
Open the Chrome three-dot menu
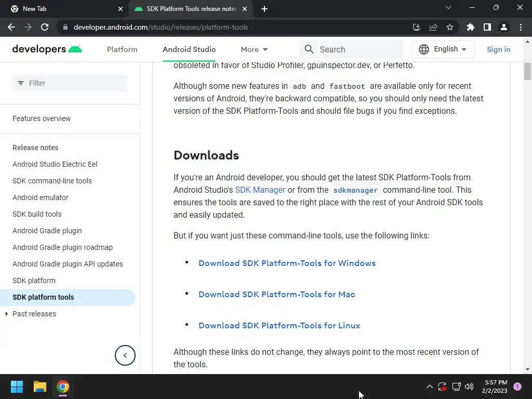pyautogui.click(x=521, y=27)
